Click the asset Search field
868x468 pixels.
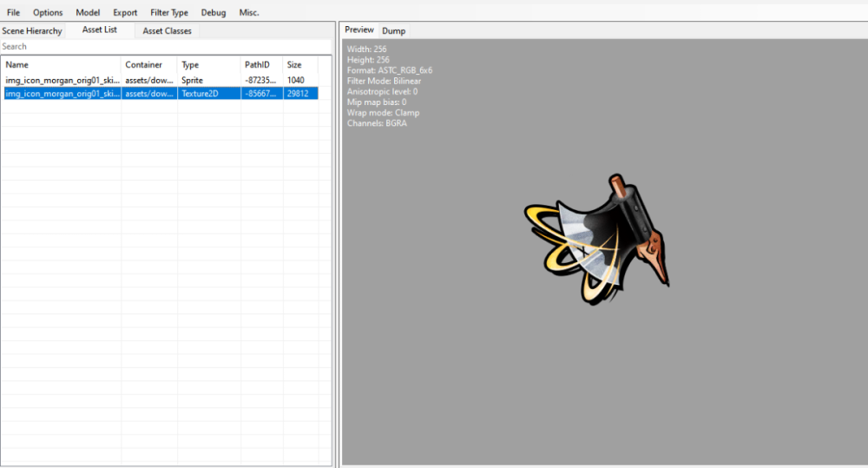tap(165, 47)
